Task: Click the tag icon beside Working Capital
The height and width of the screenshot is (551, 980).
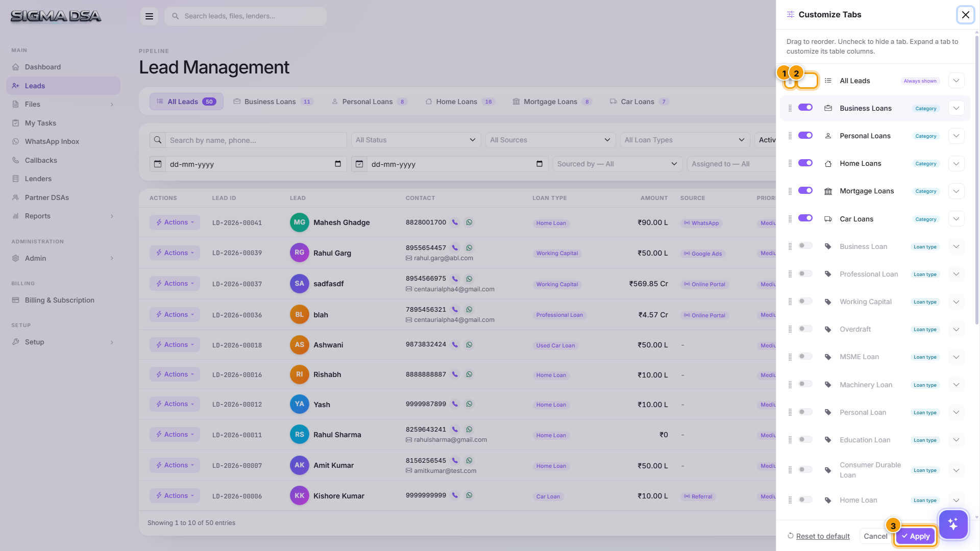Action: (x=828, y=302)
